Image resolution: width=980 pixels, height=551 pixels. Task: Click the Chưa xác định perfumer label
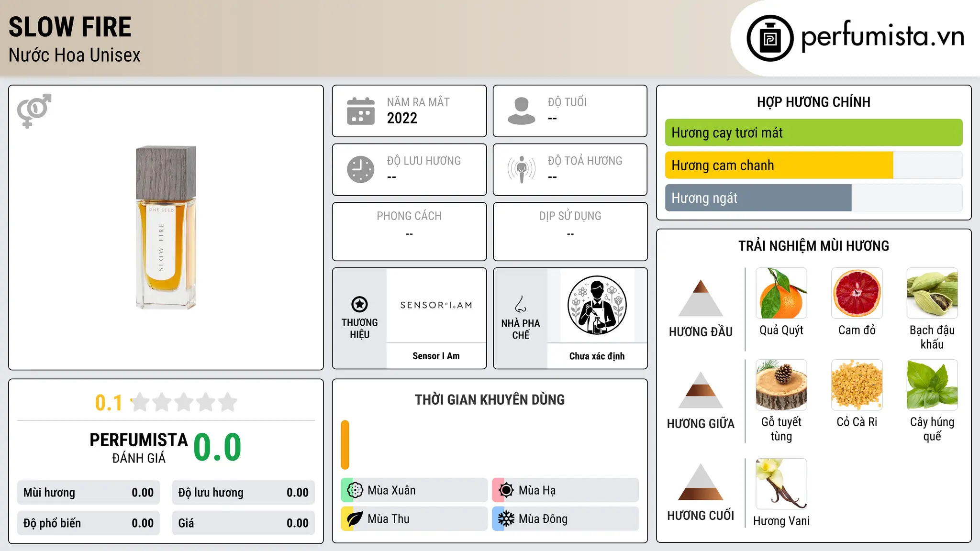(597, 356)
